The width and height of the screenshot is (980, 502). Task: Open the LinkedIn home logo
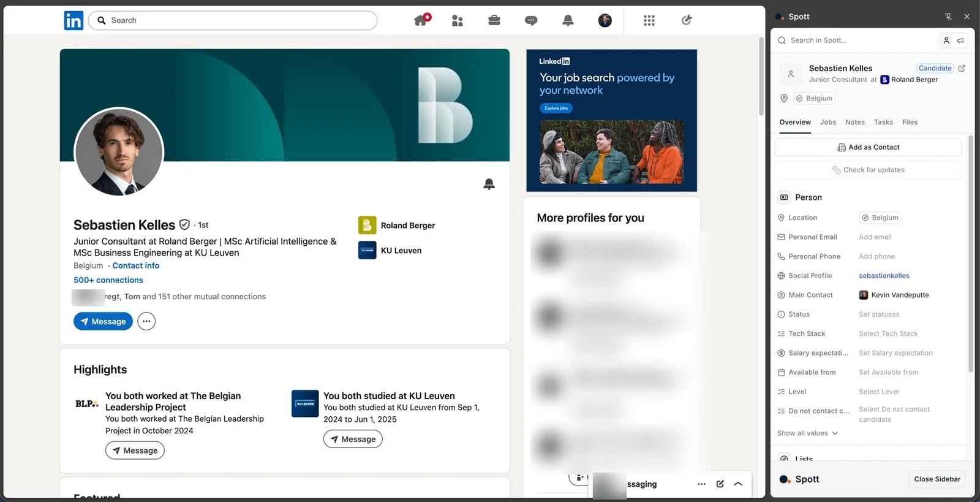click(x=73, y=20)
